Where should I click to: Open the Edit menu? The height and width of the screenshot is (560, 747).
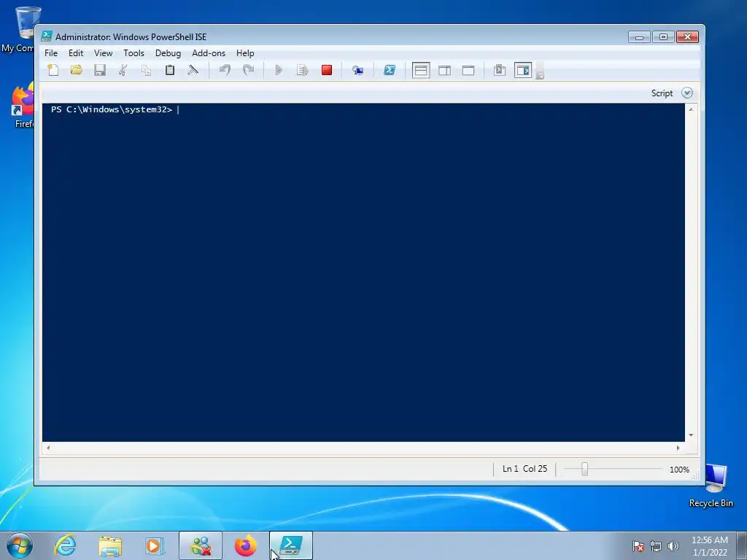[76, 52]
